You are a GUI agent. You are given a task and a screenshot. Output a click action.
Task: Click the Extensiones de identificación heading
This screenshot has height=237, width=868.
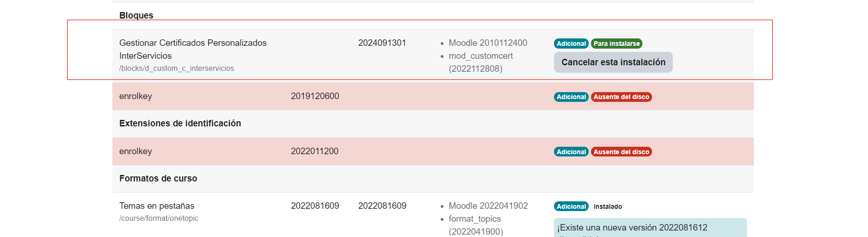[x=180, y=124]
